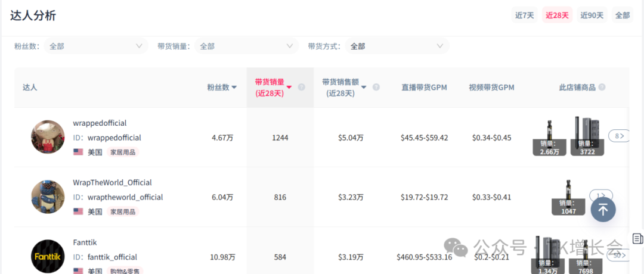Click help icon beside 带货销售额 header
Image resolution: width=644 pixels, height=274 pixels.
click(376, 87)
